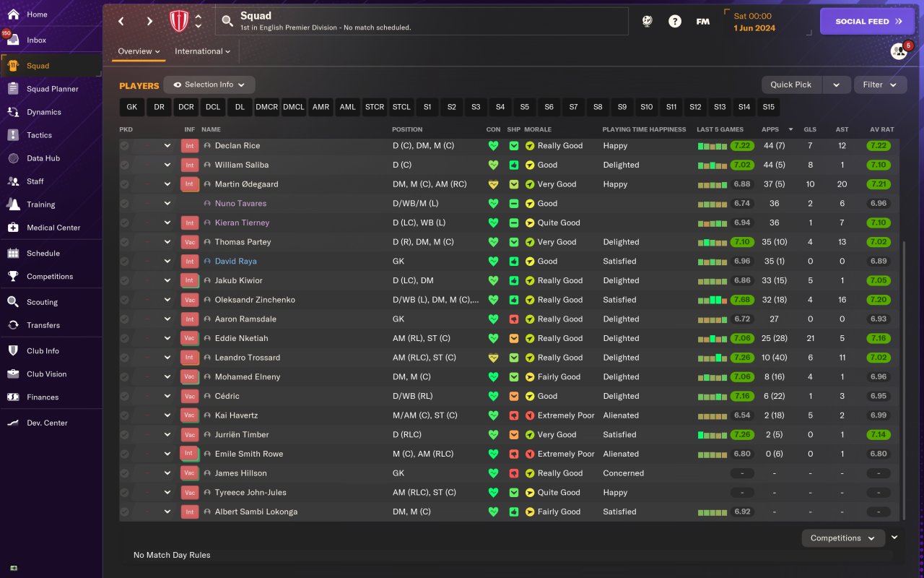
Task: Click the FM logo icon
Action: click(x=702, y=22)
